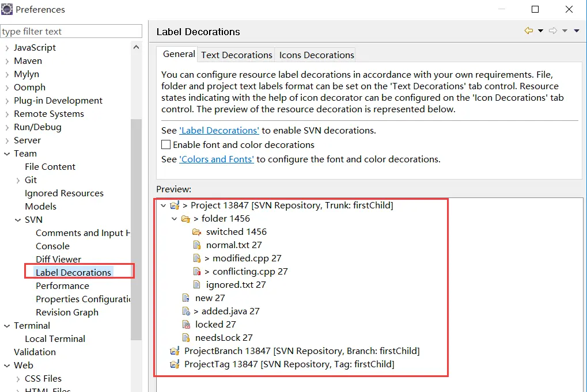The image size is (587, 392).
Task: Open the back history dropdown arrow
Action: click(x=540, y=31)
